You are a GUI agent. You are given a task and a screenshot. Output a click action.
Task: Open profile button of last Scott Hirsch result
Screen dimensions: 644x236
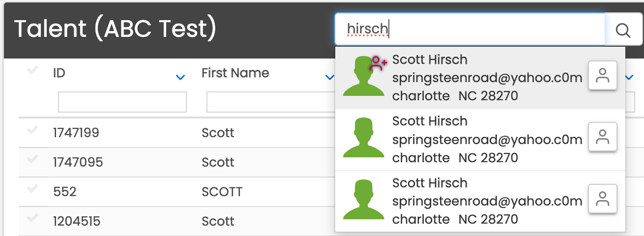[x=603, y=199]
